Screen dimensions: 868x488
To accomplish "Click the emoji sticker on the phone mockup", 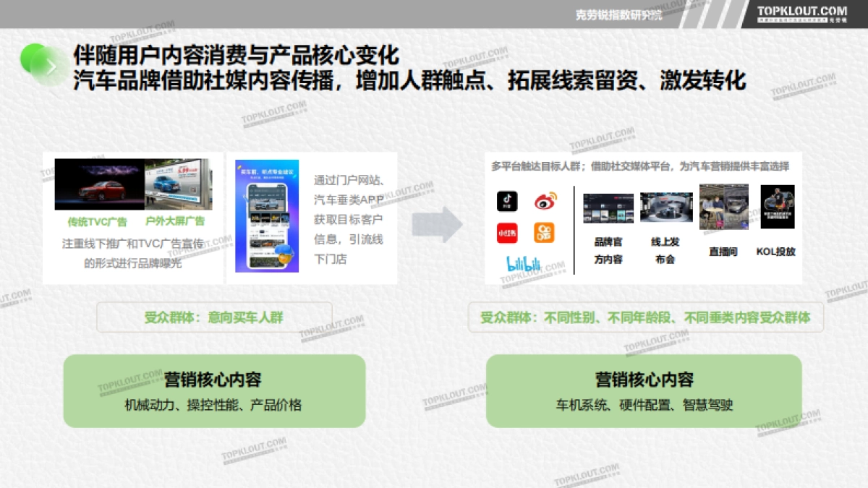I will pos(284,254).
